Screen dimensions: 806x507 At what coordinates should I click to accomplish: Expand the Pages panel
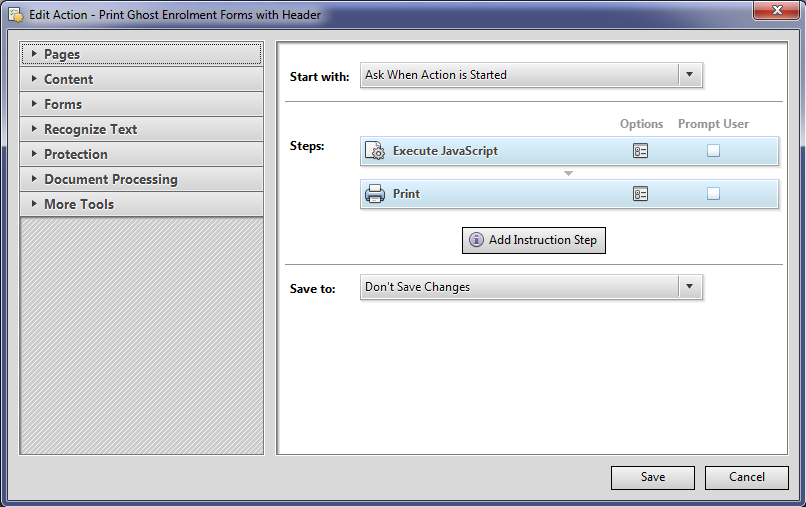point(141,54)
